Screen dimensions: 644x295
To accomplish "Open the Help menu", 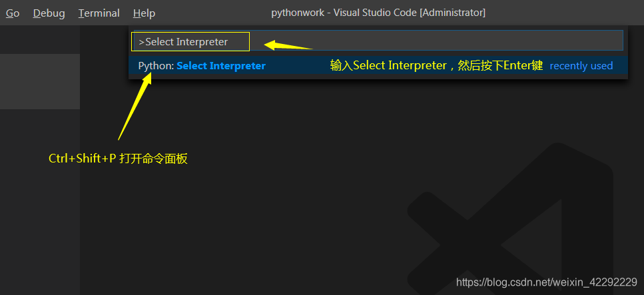I will pos(144,13).
